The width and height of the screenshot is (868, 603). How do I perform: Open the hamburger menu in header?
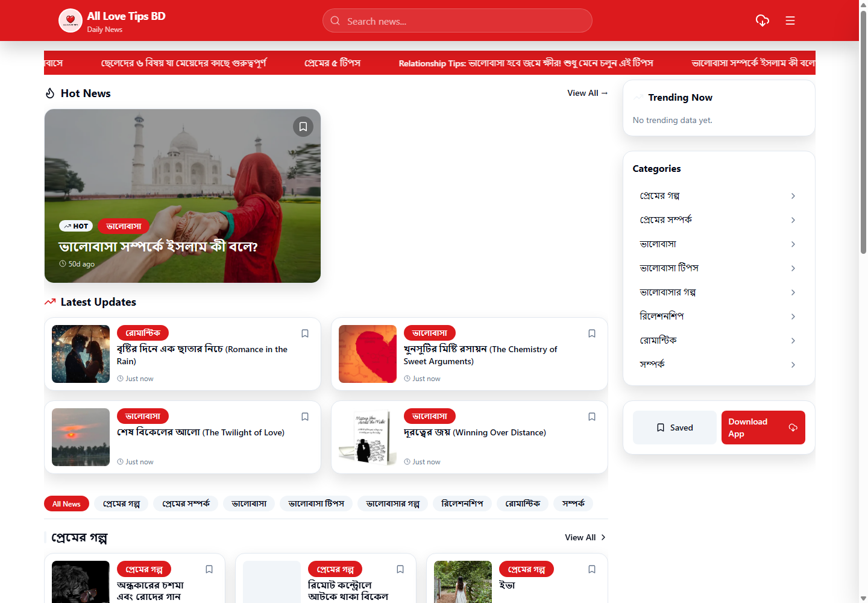pos(790,21)
